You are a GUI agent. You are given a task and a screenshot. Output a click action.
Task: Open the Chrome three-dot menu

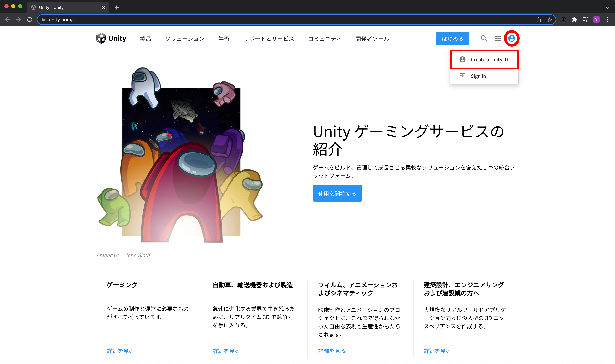click(x=607, y=20)
